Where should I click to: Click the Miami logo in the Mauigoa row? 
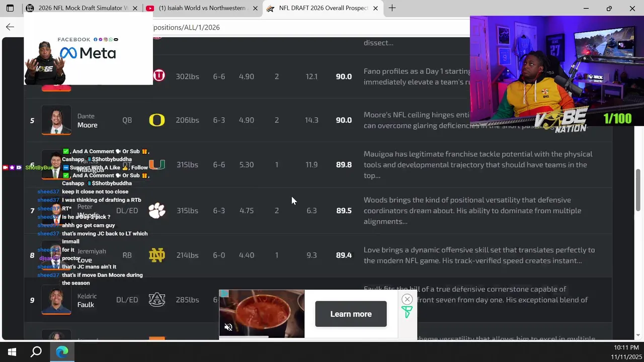point(157,164)
